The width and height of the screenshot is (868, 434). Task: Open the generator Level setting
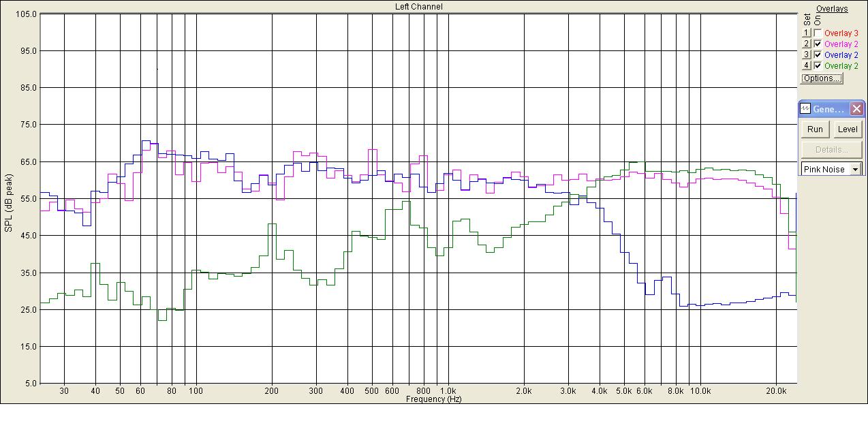(848, 129)
